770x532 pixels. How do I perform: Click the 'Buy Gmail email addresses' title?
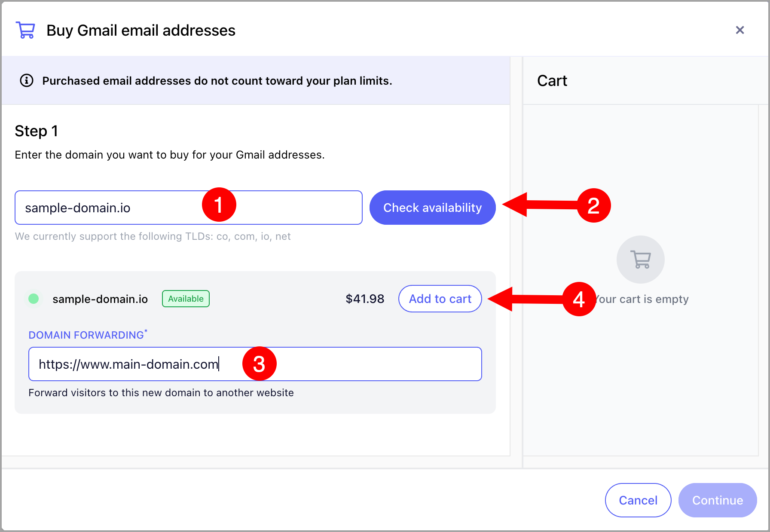(141, 31)
